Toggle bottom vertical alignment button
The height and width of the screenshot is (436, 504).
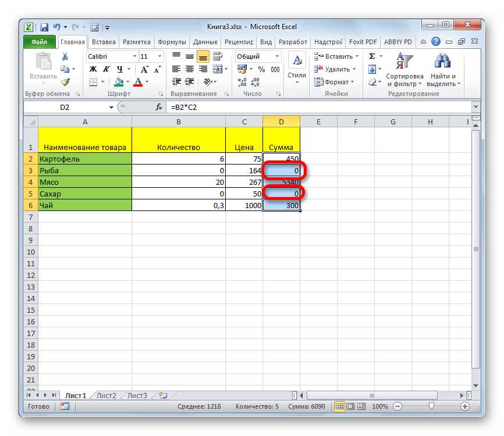[203, 56]
